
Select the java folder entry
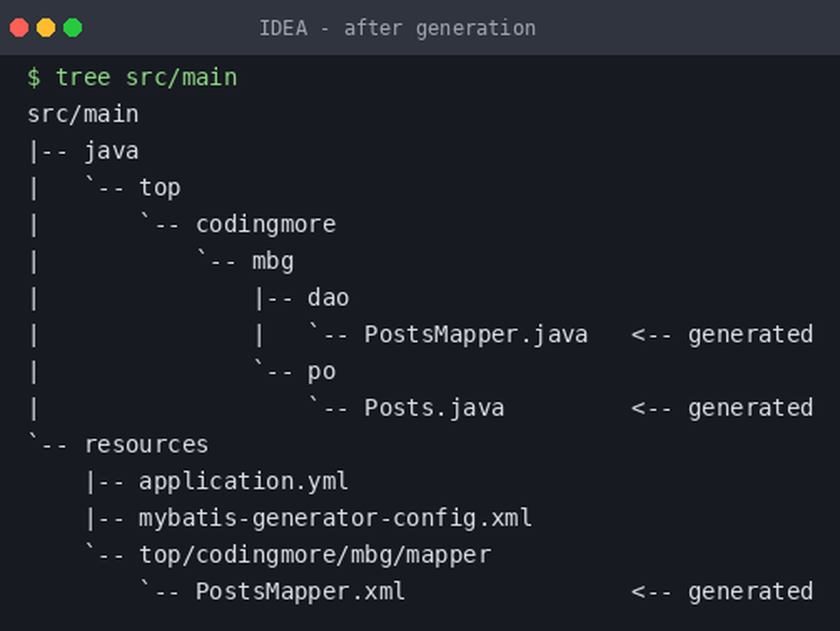point(111,151)
